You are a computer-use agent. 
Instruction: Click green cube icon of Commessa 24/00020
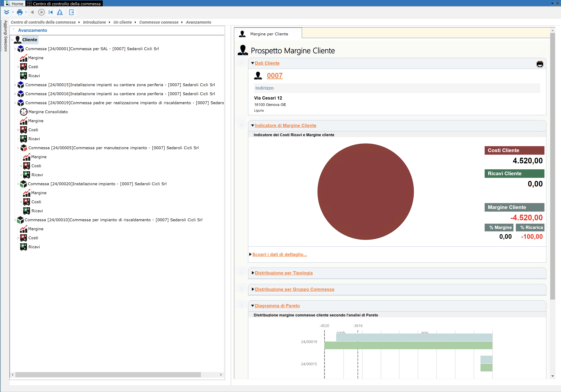tap(23, 184)
